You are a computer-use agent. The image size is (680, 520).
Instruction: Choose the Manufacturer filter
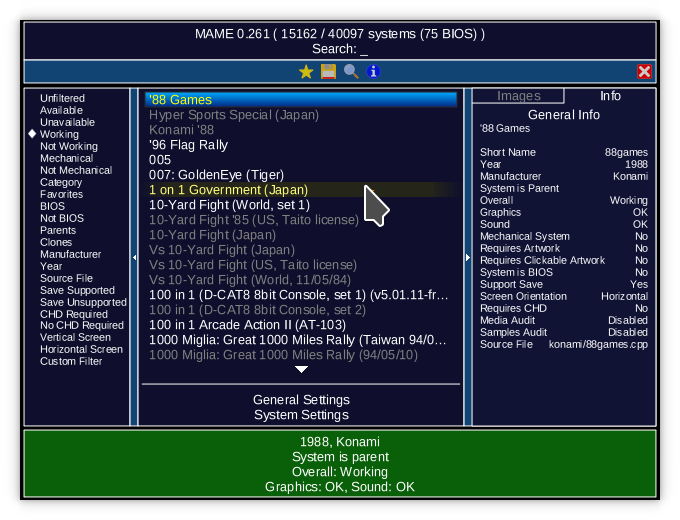coord(70,254)
